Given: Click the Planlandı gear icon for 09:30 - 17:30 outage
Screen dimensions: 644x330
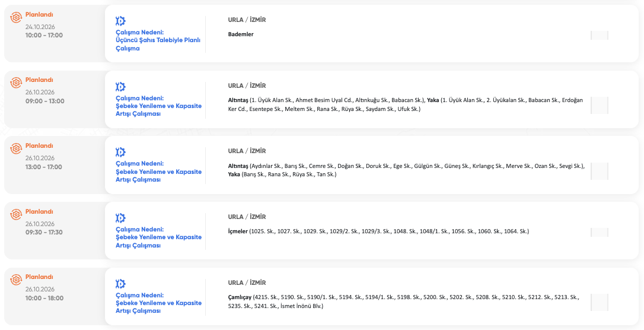Looking at the screenshot, I should (15, 214).
